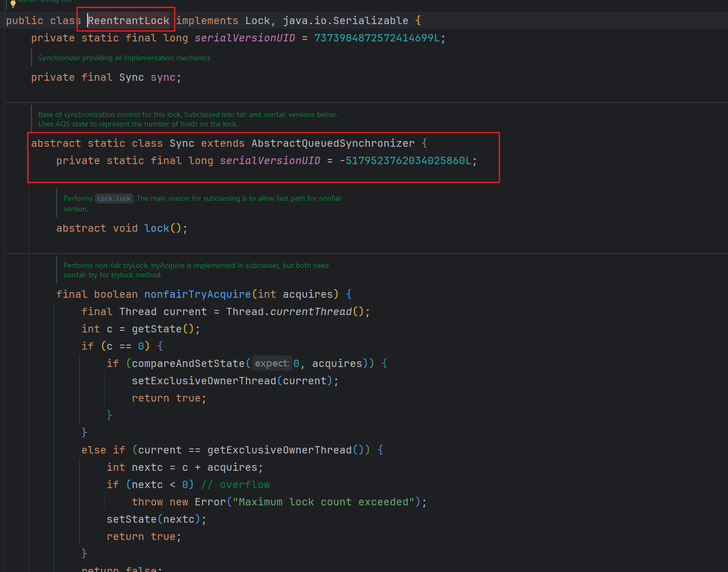Image resolution: width=728 pixels, height=572 pixels.
Task: Open the Lock.lock link in documentation
Action: click(x=114, y=199)
